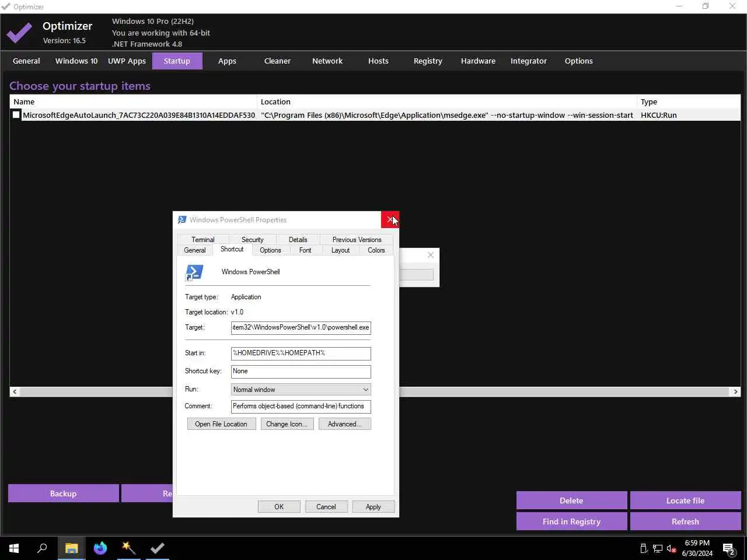This screenshot has height=560, width=747.
Task: Open the Registry tab
Action: [428, 61]
